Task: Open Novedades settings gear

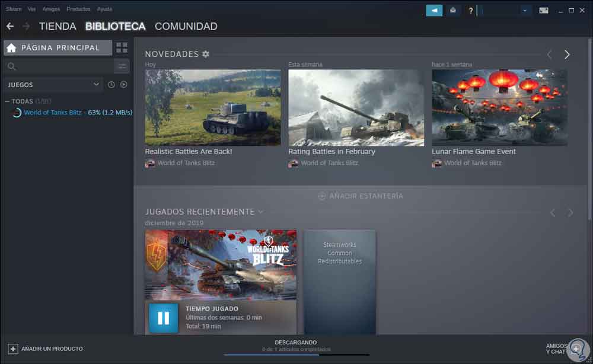Action: coord(205,54)
